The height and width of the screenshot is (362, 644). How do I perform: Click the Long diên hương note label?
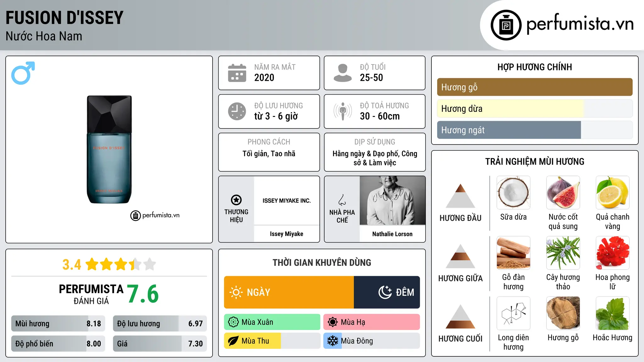tap(513, 342)
